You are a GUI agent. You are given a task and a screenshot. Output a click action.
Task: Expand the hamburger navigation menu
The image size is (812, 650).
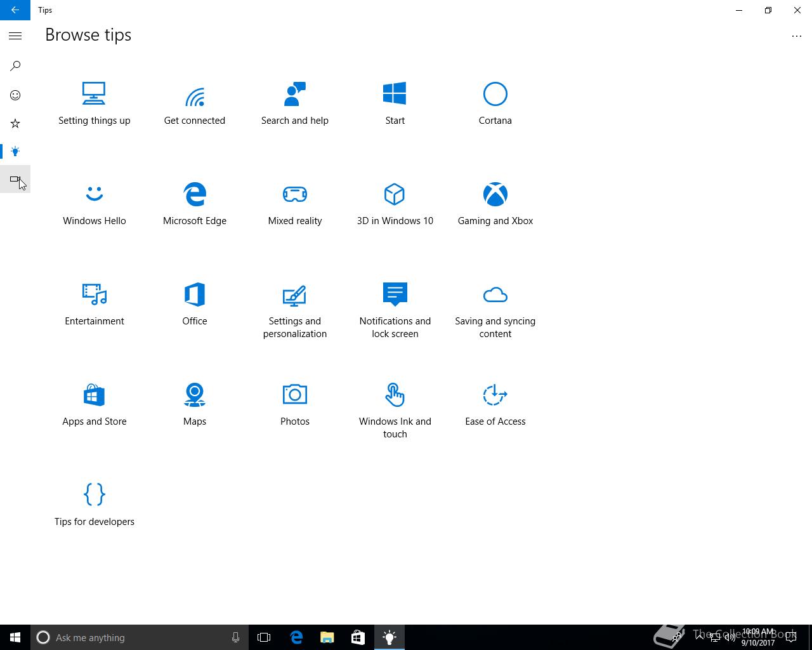[x=15, y=36]
